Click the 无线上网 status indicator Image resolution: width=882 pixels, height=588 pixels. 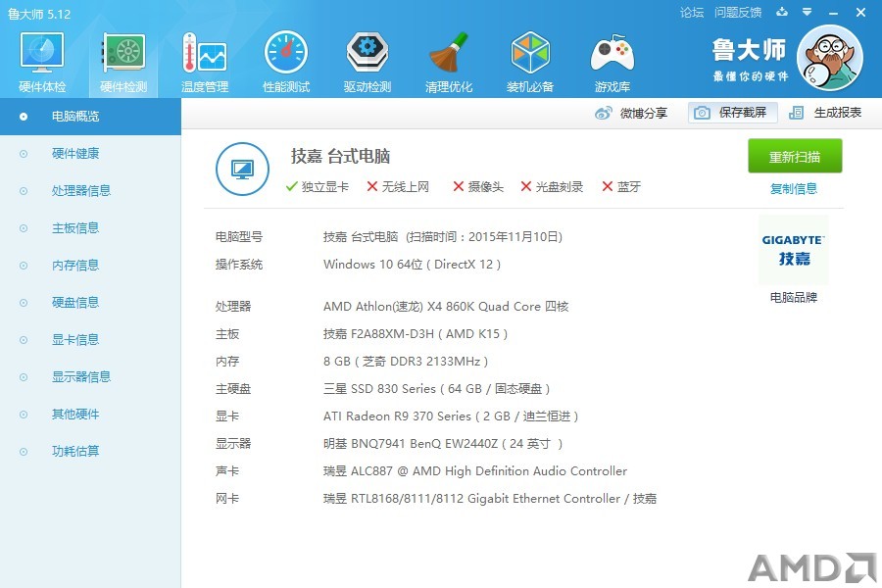398,187
